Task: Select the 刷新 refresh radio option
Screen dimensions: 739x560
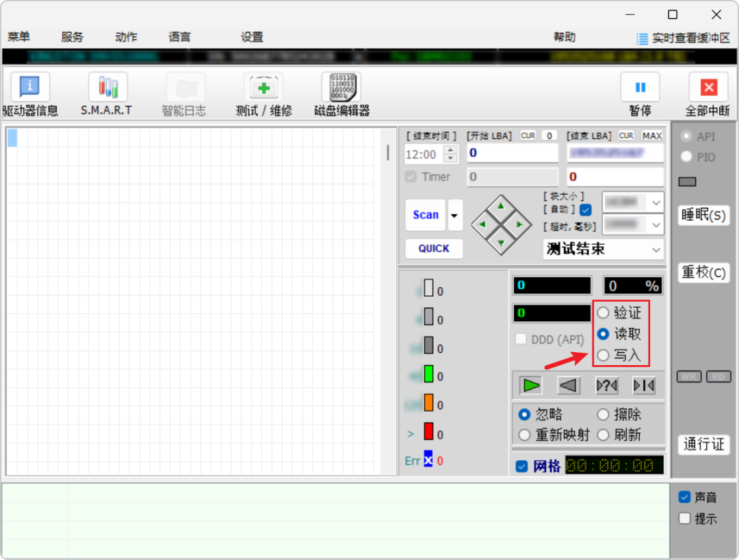Action: (604, 435)
